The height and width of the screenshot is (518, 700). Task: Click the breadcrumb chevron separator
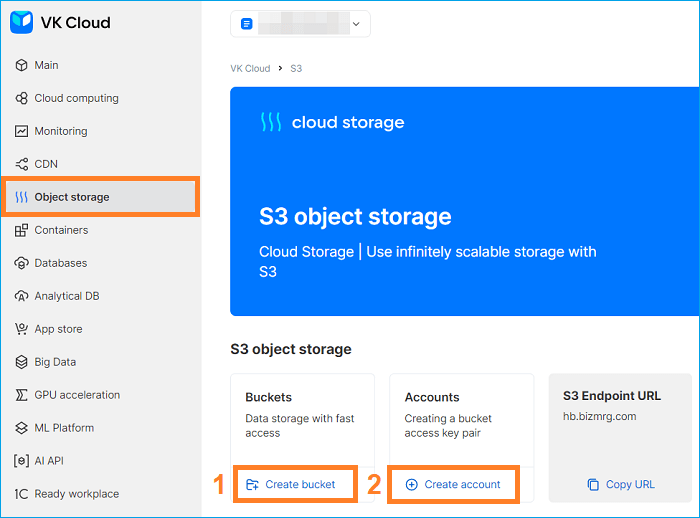[x=280, y=68]
